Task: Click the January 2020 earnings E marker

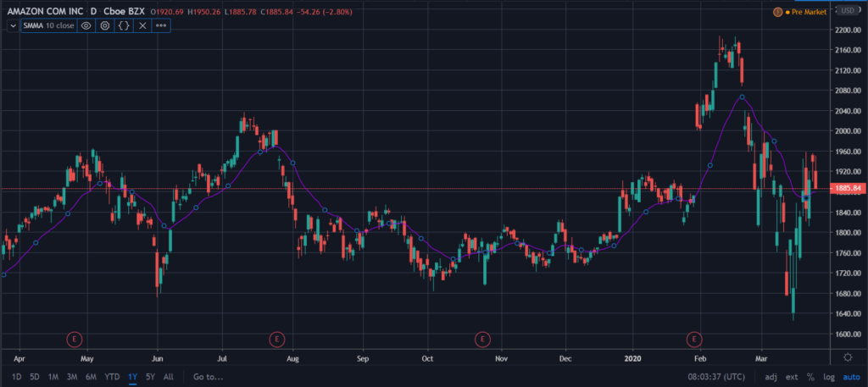Action: coord(693,339)
